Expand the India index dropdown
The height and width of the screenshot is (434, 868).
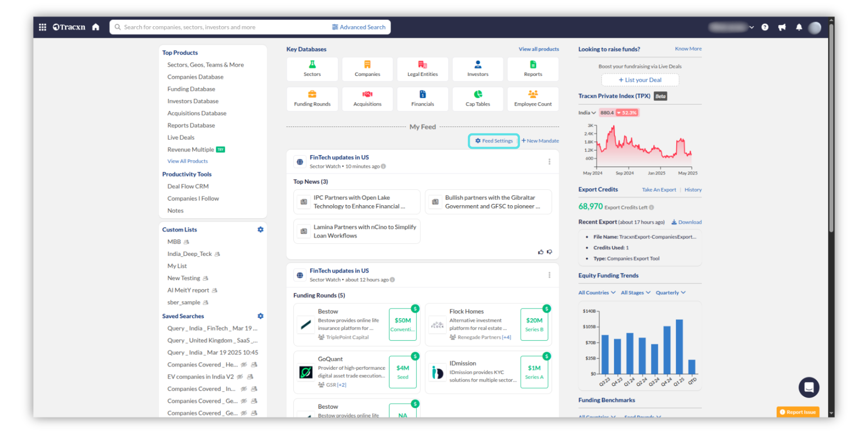coord(587,113)
